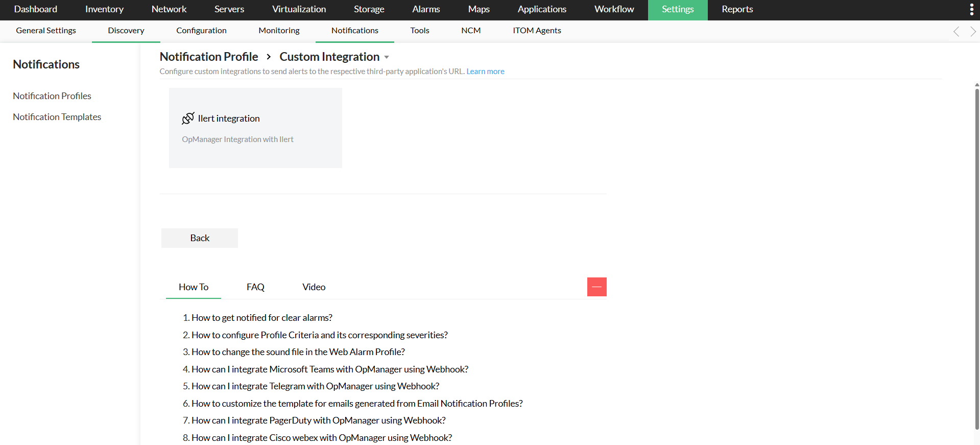Open the Tools submenu
The width and height of the screenshot is (980, 445).
[x=420, y=31]
